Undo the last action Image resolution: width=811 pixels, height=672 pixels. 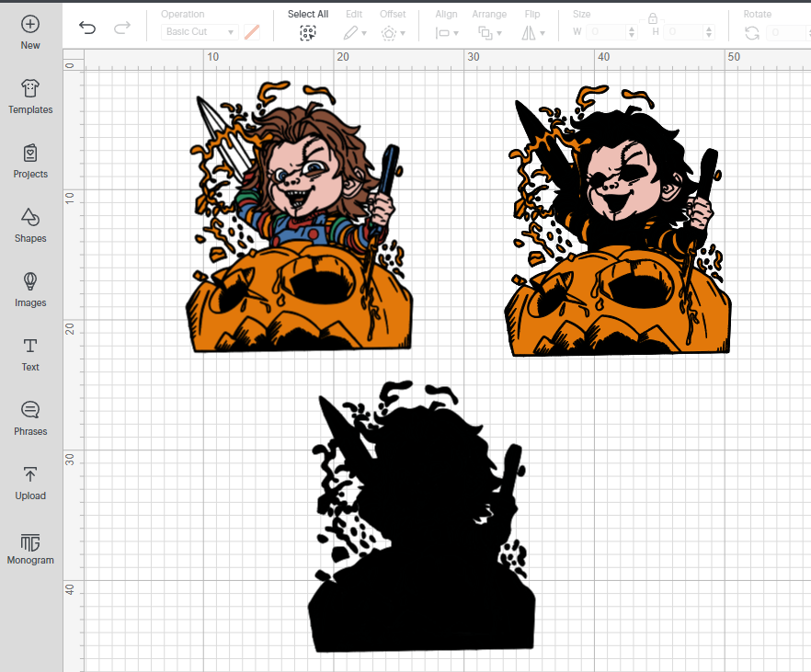tap(87, 28)
